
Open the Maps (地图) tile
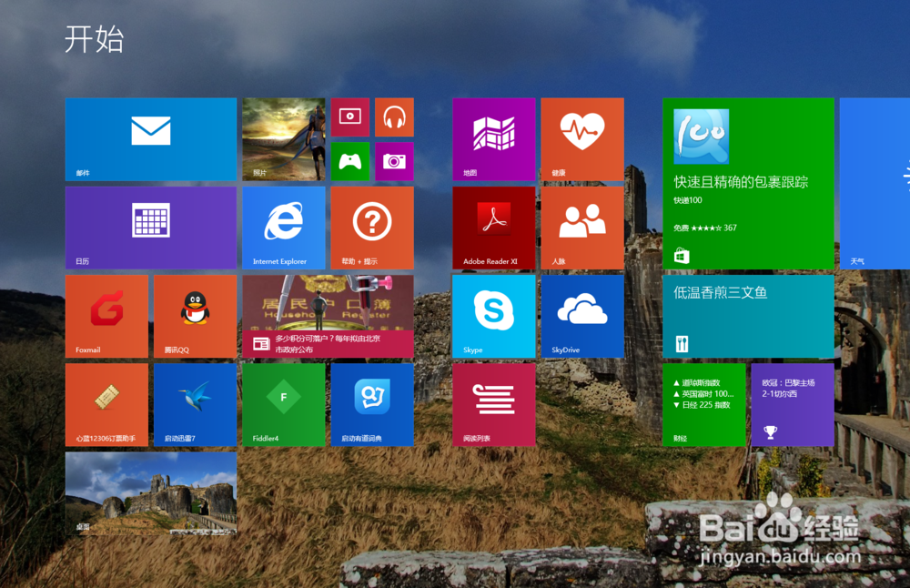pos(494,139)
